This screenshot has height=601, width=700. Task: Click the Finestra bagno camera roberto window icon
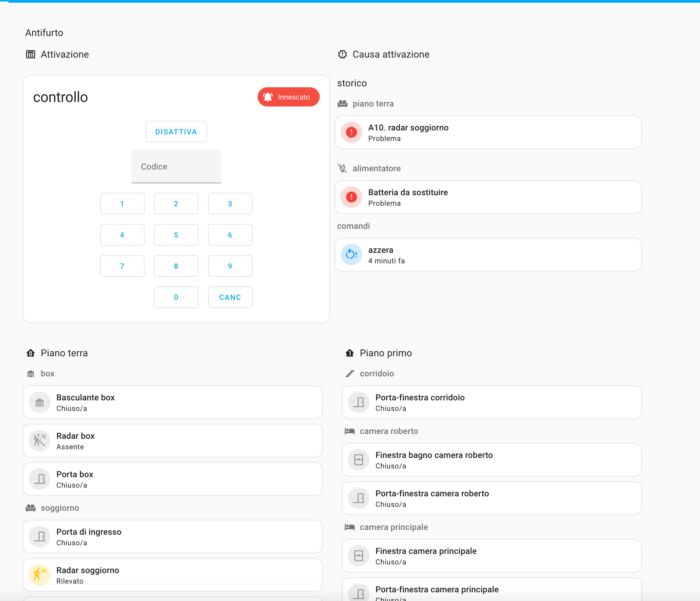[x=359, y=460]
